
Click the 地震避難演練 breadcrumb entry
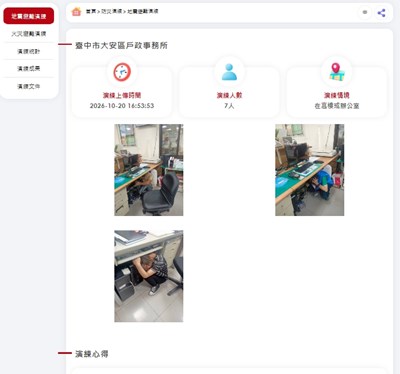[143, 11]
